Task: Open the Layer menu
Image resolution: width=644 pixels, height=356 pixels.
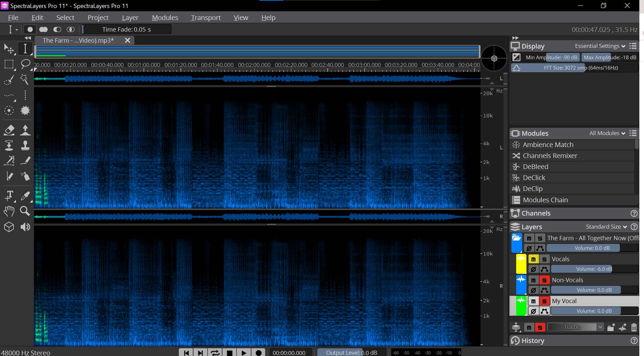Action: pyautogui.click(x=130, y=17)
